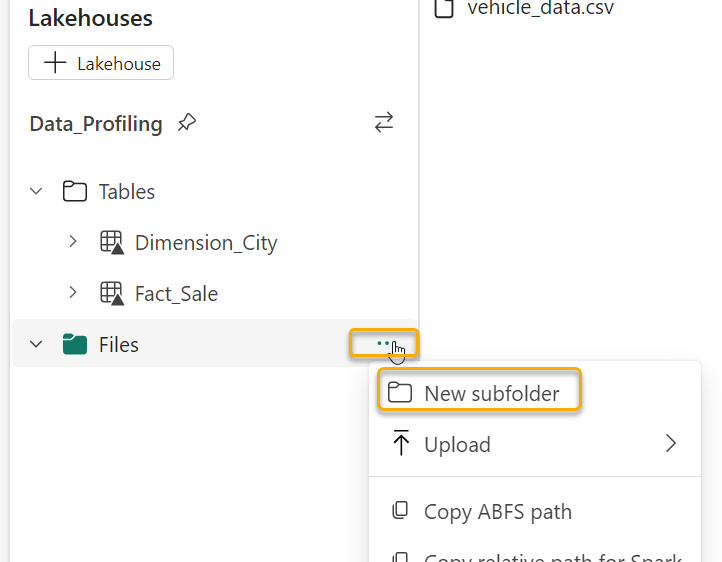Collapse the Tables tree node
Screen dimensions: 722x562
click(37, 192)
